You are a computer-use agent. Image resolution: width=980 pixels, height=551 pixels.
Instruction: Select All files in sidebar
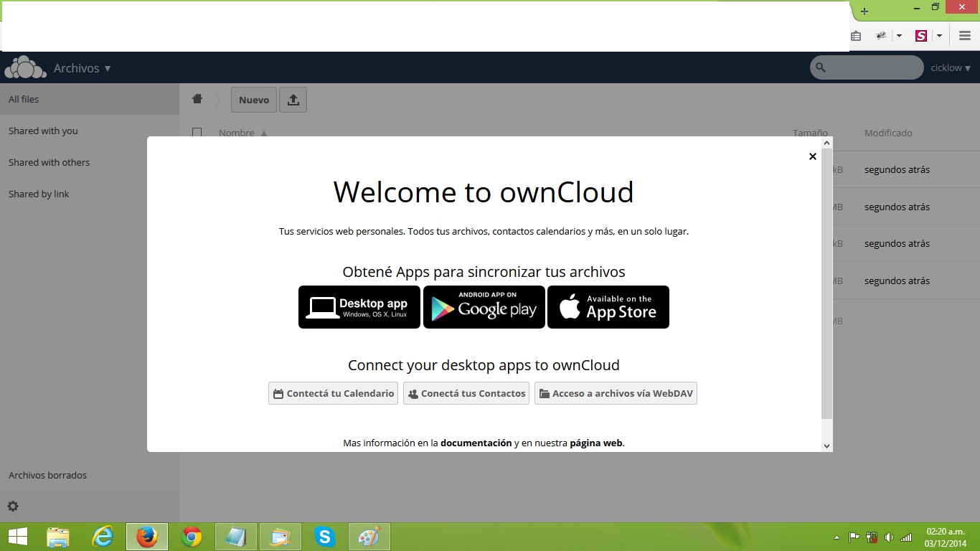tap(90, 99)
